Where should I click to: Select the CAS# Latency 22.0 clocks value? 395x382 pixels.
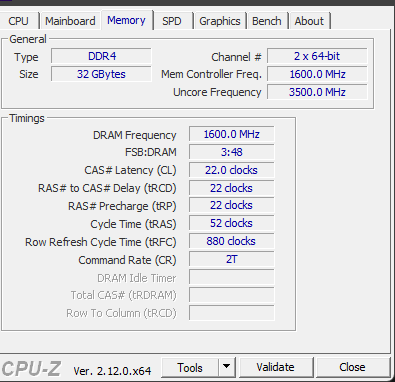coord(232,170)
